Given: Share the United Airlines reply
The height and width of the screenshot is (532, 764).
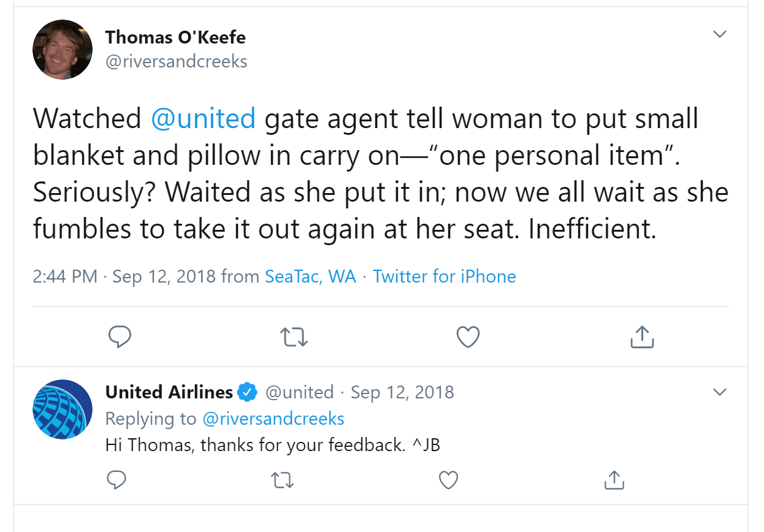Looking at the screenshot, I should pyautogui.click(x=614, y=480).
